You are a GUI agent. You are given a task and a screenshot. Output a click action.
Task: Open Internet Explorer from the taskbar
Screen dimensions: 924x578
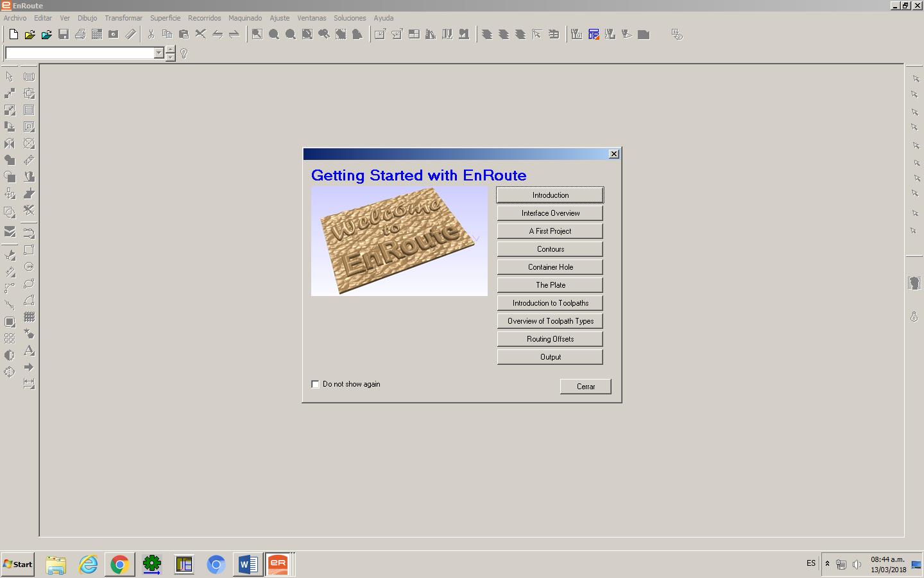tap(88, 565)
